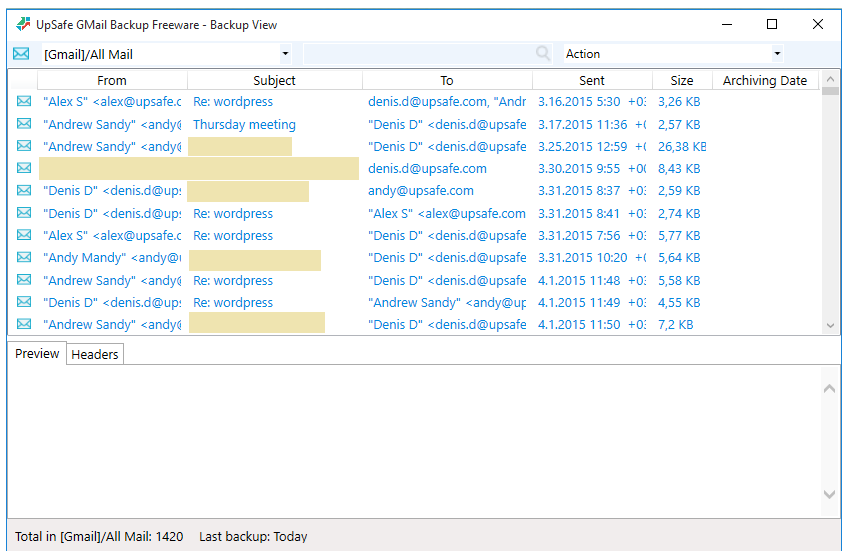This screenshot has width=845, height=558.
Task: Click the size value '5,77 KB'
Action: click(679, 236)
